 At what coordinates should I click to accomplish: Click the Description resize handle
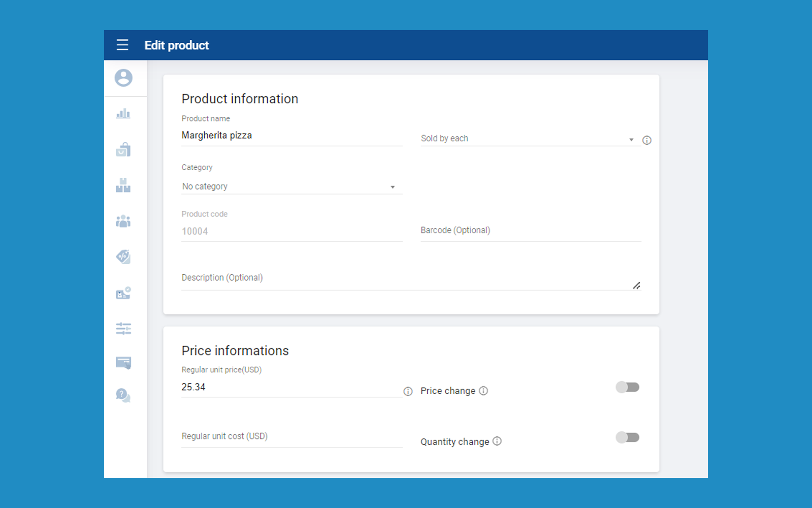(x=636, y=286)
